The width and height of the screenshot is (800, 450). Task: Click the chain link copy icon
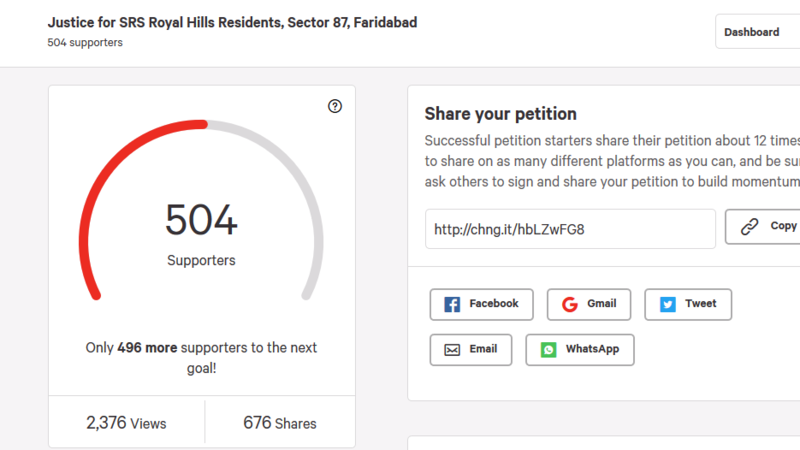(x=749, y=227)
